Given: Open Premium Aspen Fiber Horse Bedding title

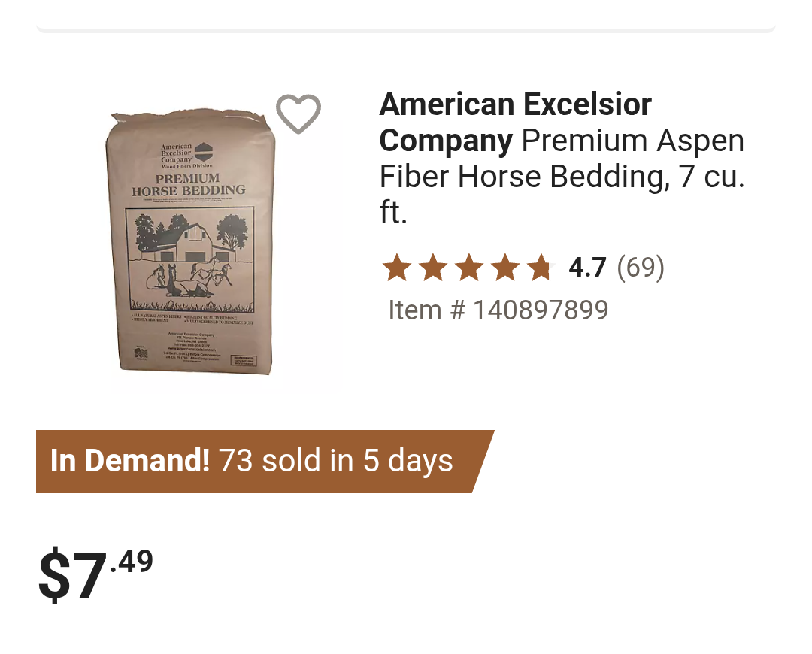Looking at the screenshot, I should click(x=562, y=176).
